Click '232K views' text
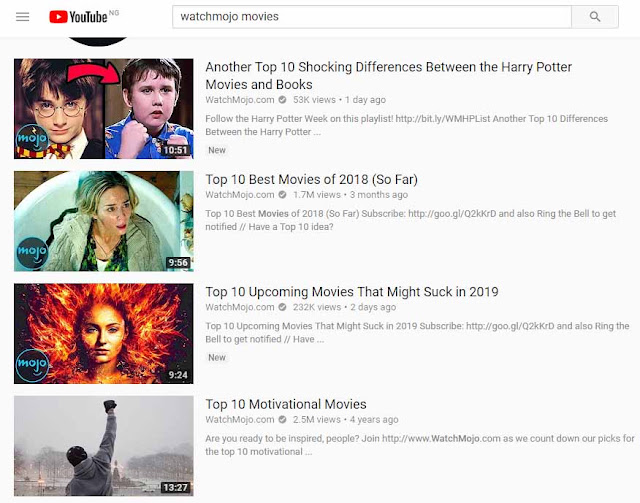The height and width of the screenshot is (503, 640). pyautogui.click(x=316, y=307)
